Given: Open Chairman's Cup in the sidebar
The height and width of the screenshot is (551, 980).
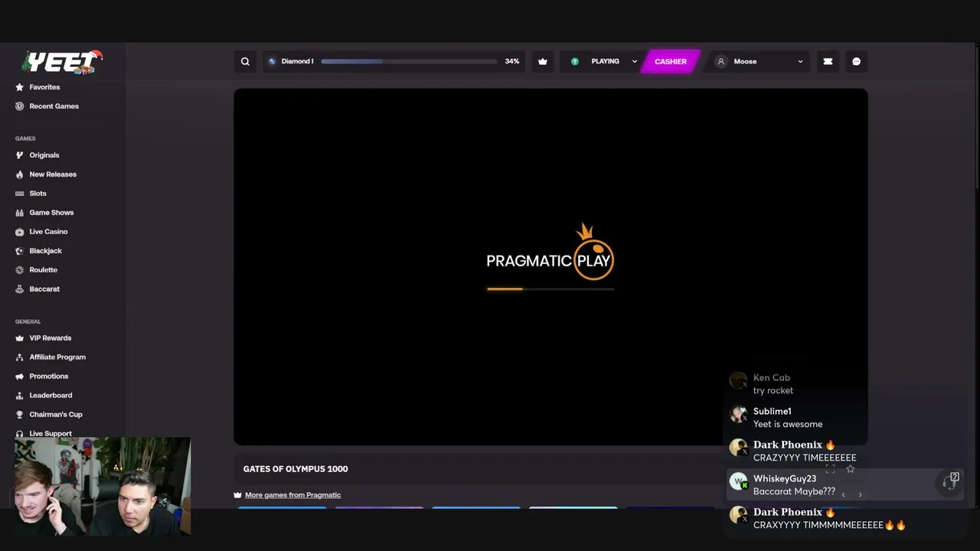Looking at the screenshot, I should pyautogui.click(x=49, y=415).
